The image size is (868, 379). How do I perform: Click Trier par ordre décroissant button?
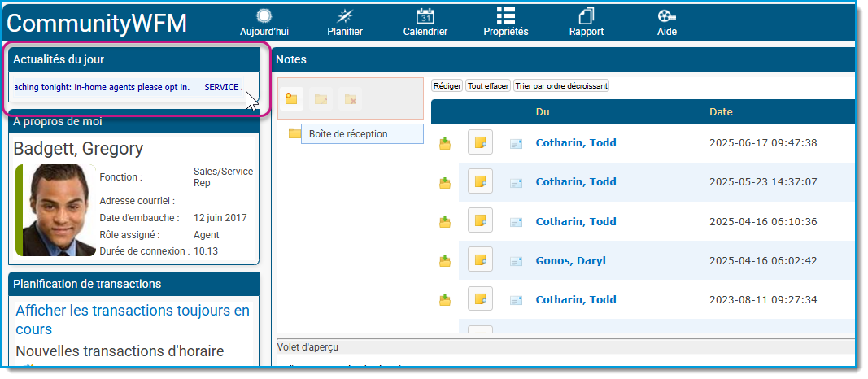tap(561, 85)
